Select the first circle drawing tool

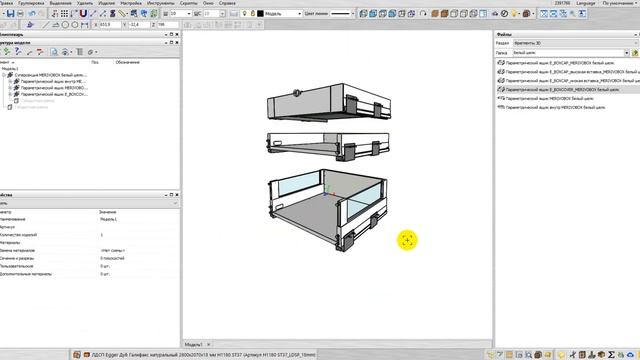pos(65,25)
